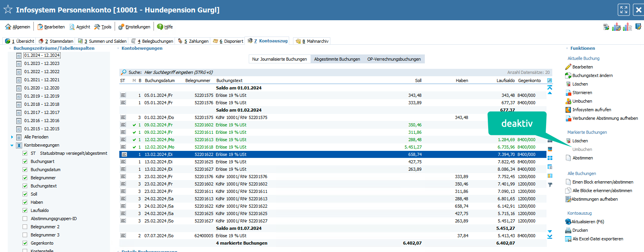This screenshot has width=644, height=252.
Task: Click Aktualisieren (F6) refresh icon
Action: (x=568, y=222)
